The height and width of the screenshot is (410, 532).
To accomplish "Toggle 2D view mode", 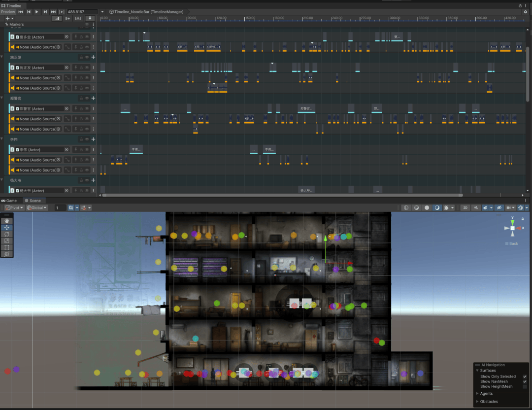I will (x=465, y=208).
